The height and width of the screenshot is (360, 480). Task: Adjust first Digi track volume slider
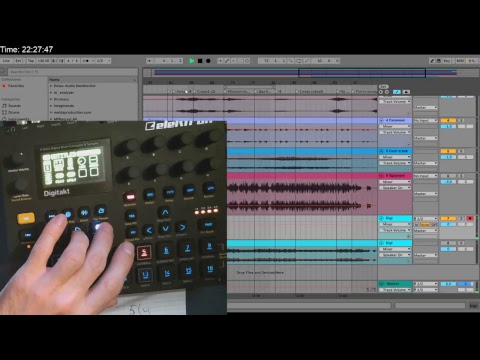point(448,224)
